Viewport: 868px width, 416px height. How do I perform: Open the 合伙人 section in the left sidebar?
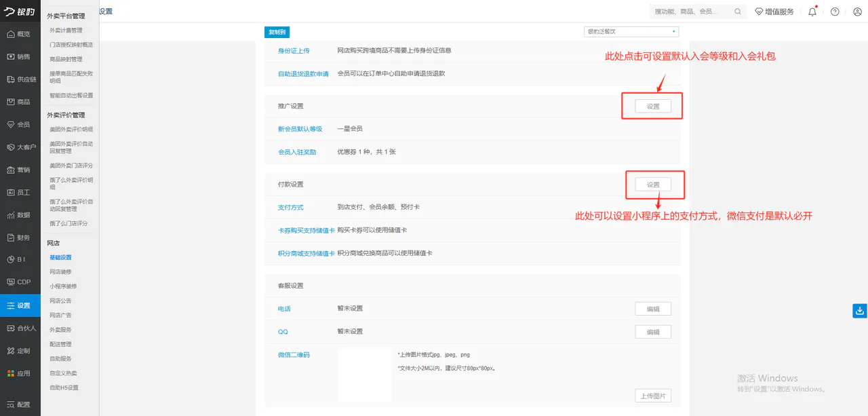(x=20, y=328)
